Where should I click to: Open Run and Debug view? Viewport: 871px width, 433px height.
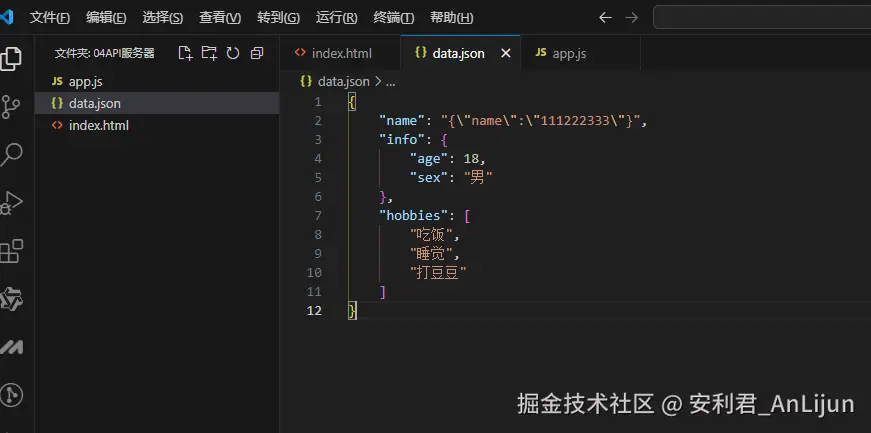point(11,202)
